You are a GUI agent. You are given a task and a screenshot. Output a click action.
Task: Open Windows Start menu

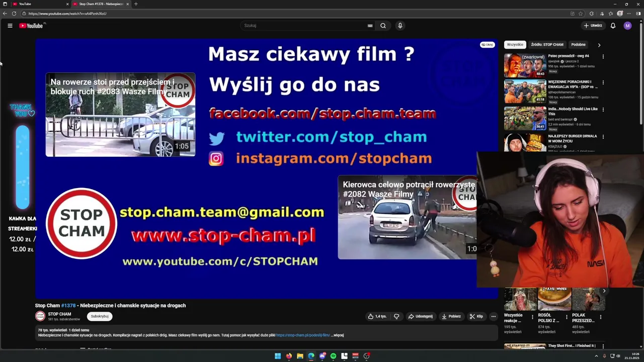[x=278, y=356]
